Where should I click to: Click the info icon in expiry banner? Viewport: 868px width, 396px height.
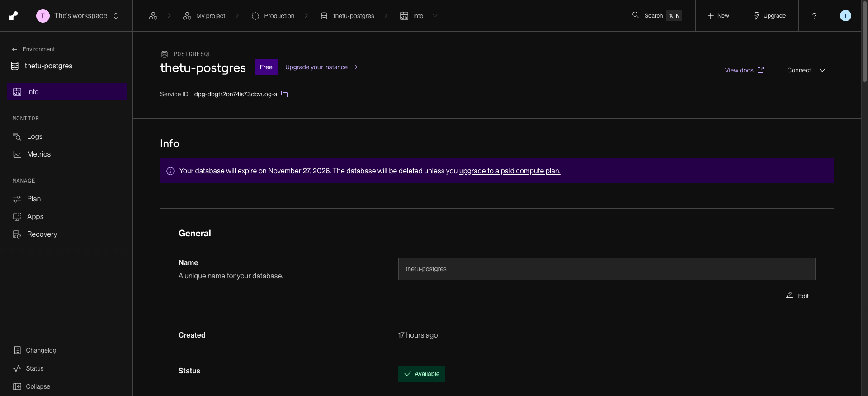[x=170, y=171]
